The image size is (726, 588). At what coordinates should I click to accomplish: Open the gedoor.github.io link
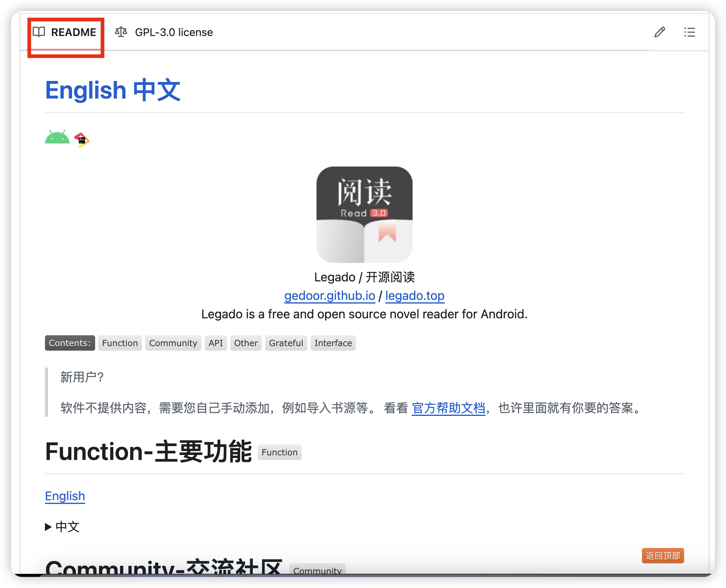tap(330, 296)
